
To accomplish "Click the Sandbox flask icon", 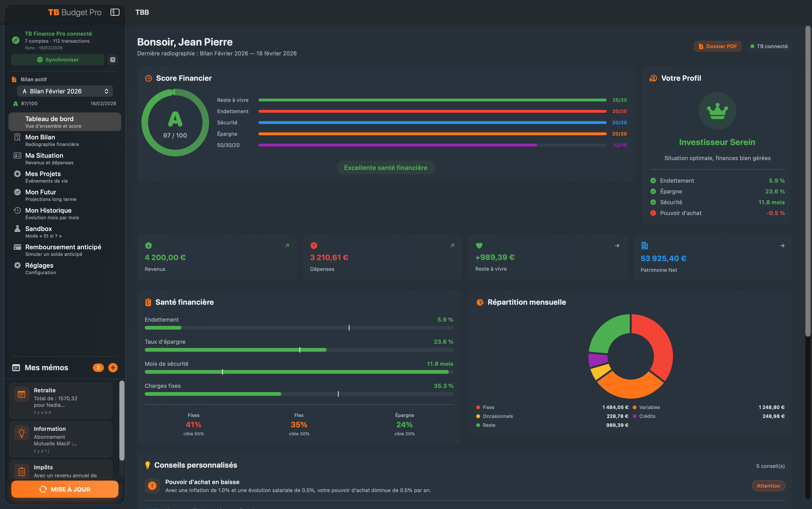I will tap(17, 229).
